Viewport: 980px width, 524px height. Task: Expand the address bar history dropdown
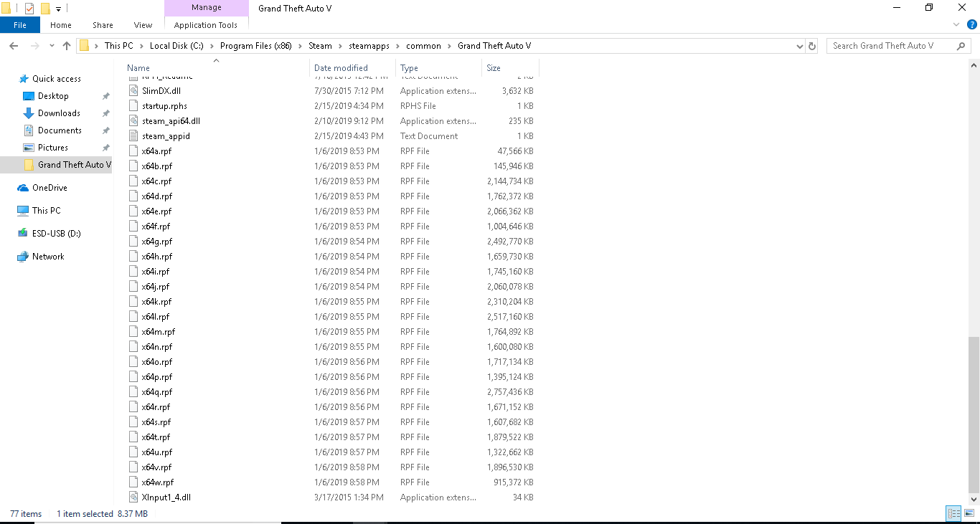tap(800, 46)
